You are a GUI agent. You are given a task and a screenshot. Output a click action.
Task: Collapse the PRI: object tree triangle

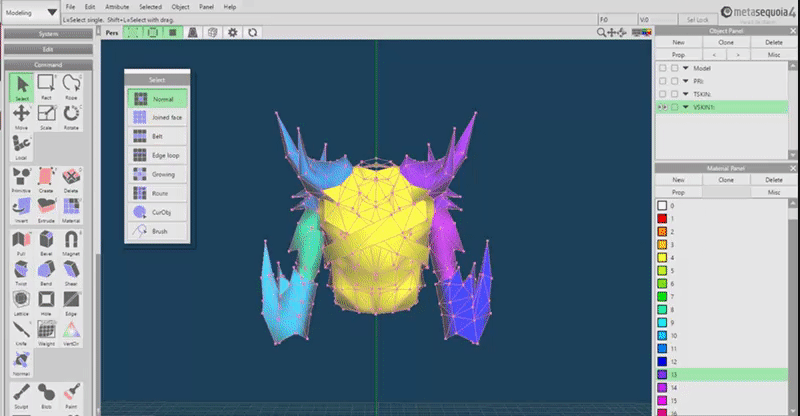pyautogui.click(x=686, y=81)
